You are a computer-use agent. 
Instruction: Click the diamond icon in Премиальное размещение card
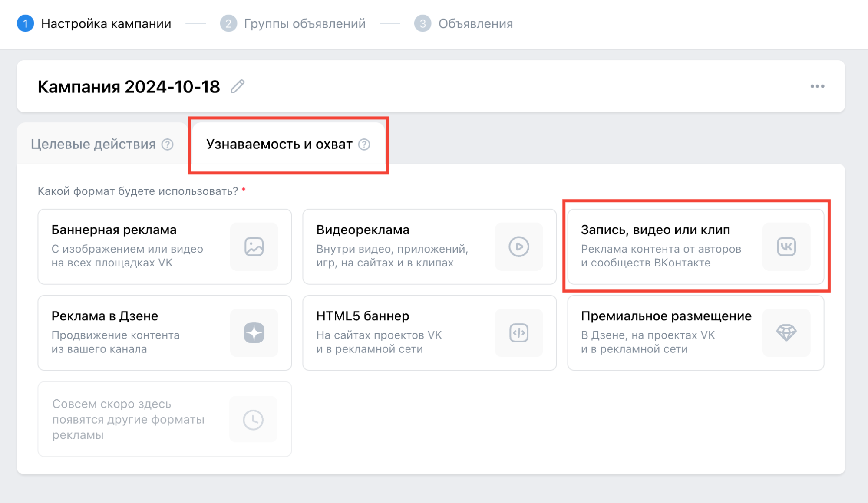[786, 333]
